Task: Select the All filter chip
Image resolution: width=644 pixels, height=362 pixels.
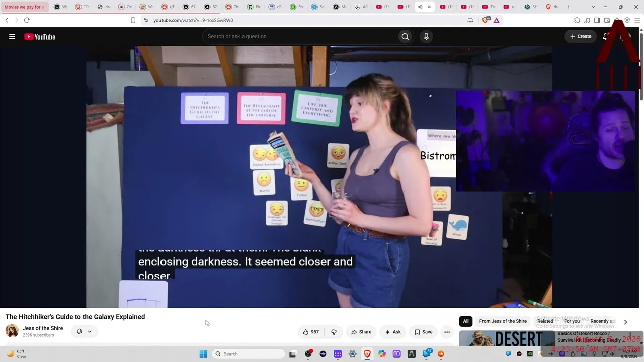Action: 466,321
